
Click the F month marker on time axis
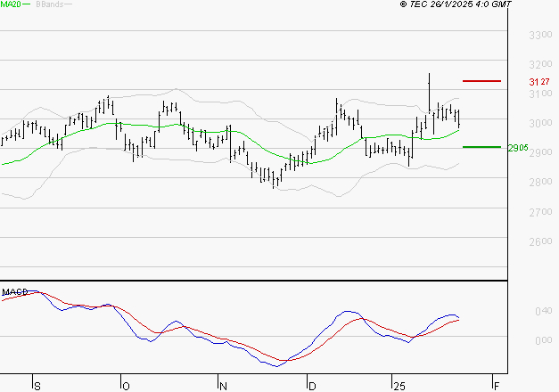point(497,387)
